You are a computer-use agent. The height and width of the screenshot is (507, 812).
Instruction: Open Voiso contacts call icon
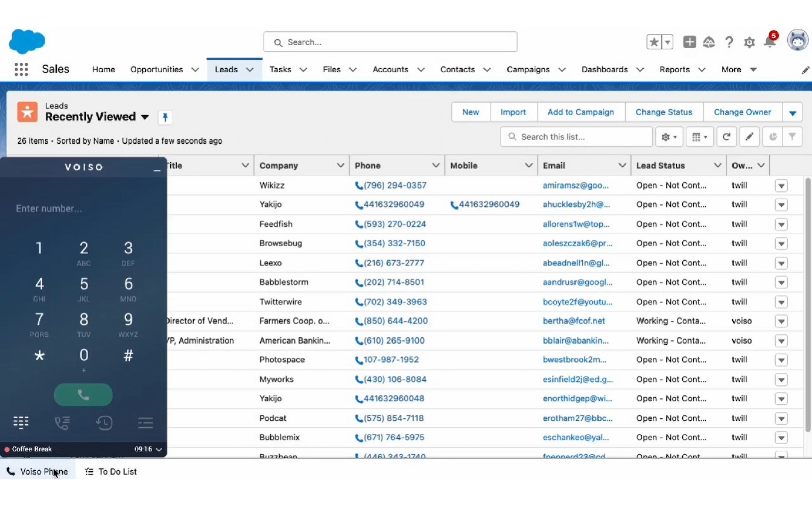[x=62, y=422]
